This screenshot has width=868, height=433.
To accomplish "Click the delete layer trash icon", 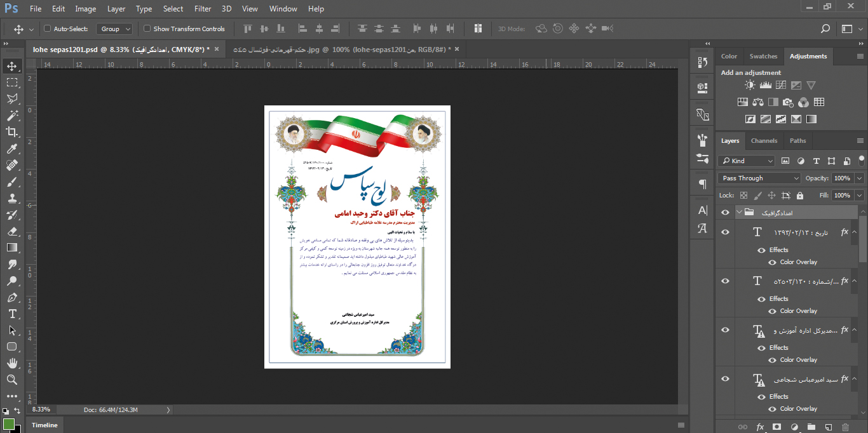I will coord(845,427).
